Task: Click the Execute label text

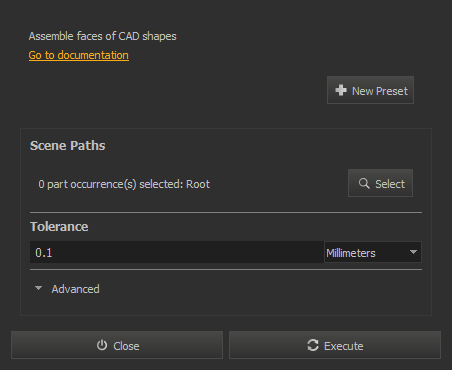Action: tap(344, 346)
